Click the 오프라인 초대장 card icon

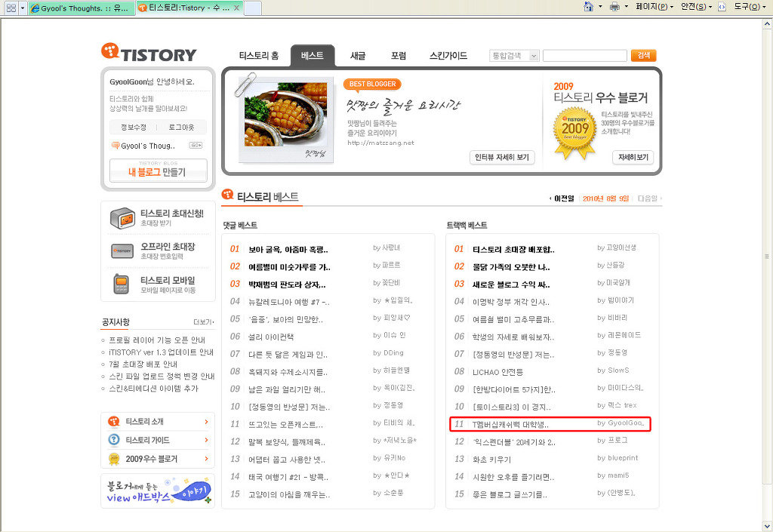pos(122,251)
